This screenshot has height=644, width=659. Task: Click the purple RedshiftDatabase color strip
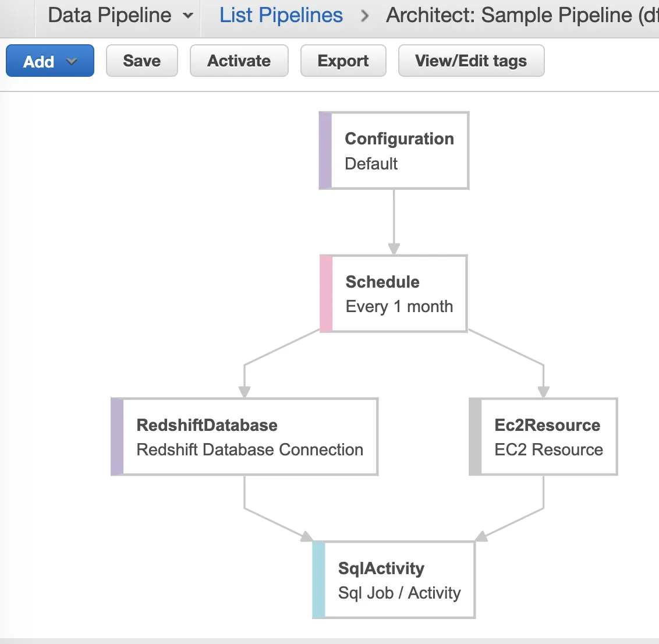click(x=118, y=437)
